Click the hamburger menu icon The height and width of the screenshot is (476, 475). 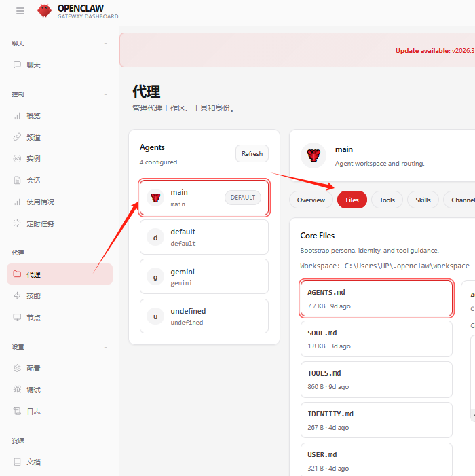pyautogui.click(x=20, y=11)
